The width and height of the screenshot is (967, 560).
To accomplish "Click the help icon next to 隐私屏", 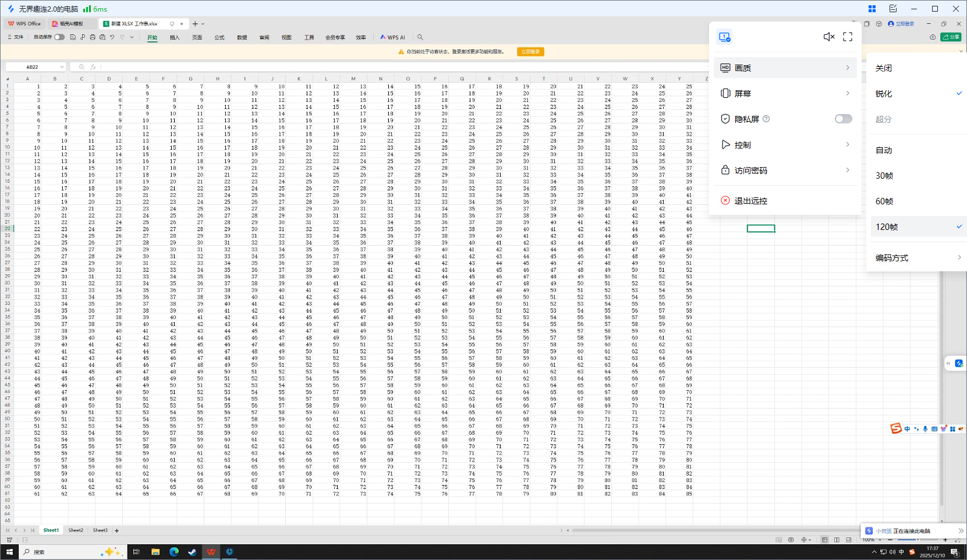I will 766,119.
